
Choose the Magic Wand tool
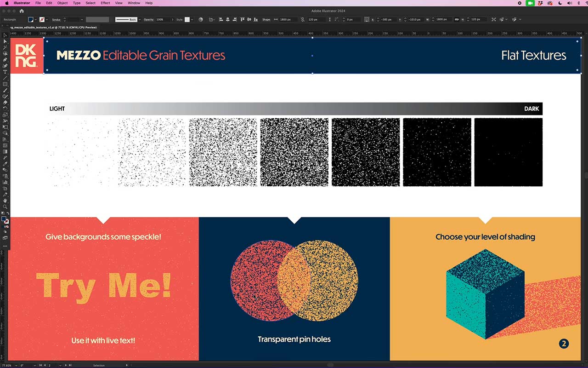click(x=5, y=47)
